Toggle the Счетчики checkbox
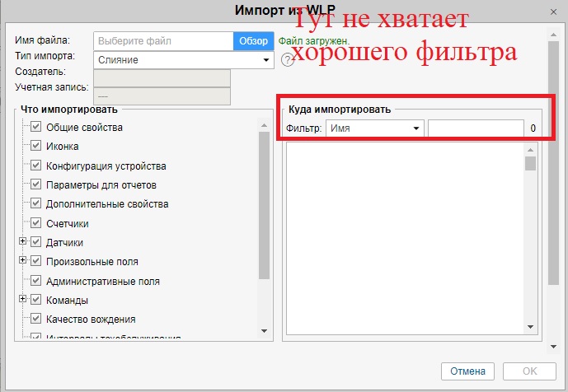The image size is (568, 392). pyautogui.click(x=36, y=223)
